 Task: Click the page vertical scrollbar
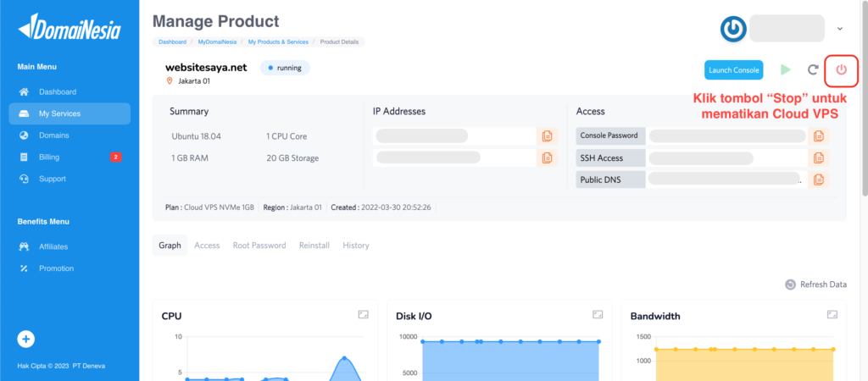[865, 100]
